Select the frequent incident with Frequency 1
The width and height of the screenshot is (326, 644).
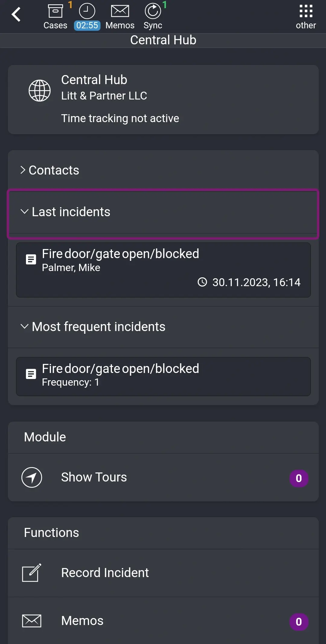(163, 376)
